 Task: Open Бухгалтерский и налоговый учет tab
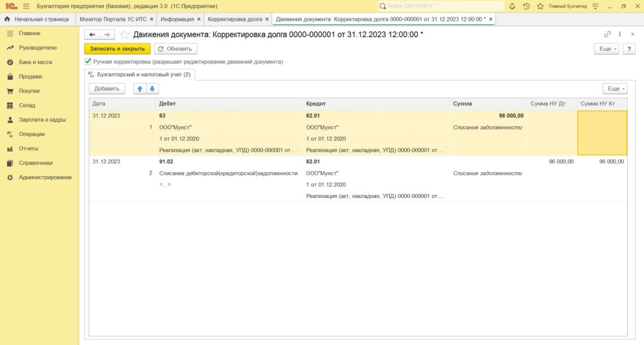[x=140, y=75]
